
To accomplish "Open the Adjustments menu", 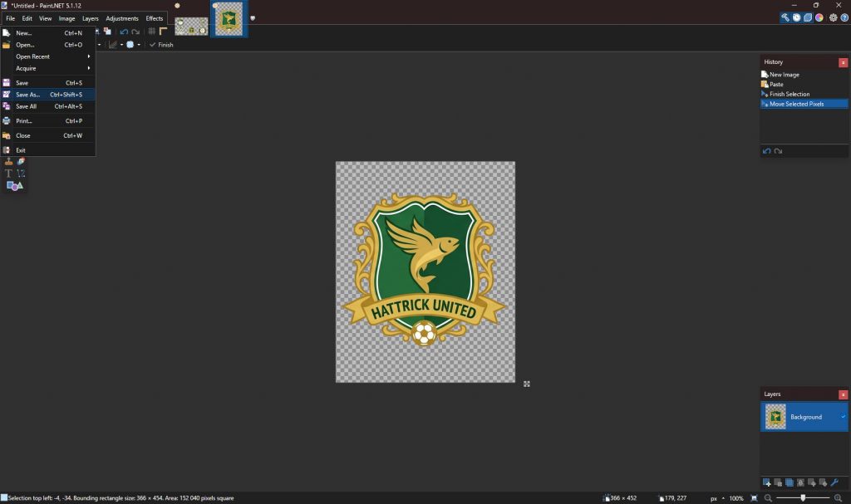I will tap(122, 18).
